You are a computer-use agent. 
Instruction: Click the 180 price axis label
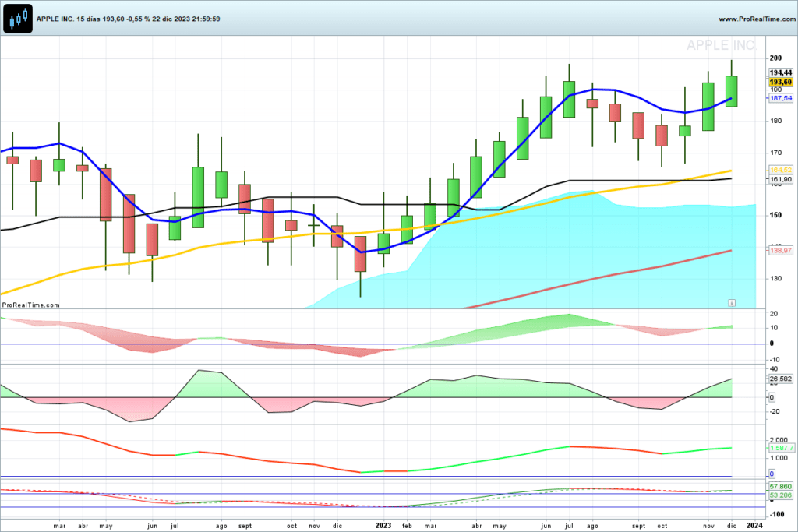point(775,121)
